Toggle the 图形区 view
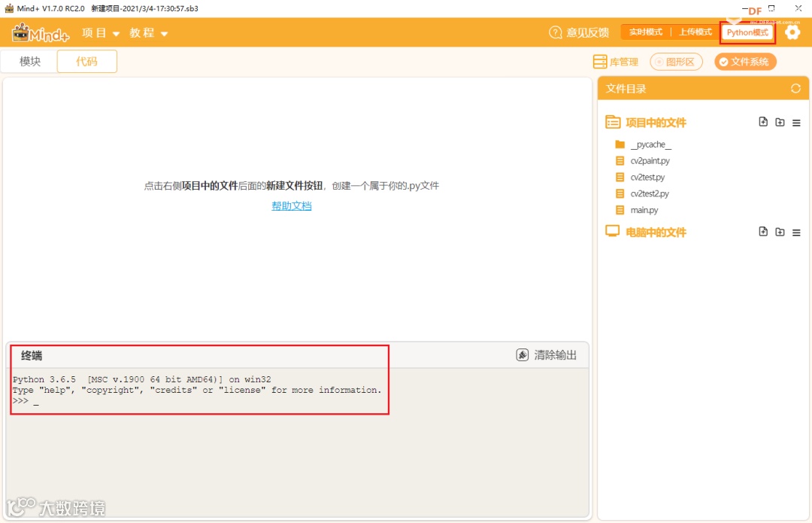The width and height of the screenshot is (812, 523). tap(676, 62)
